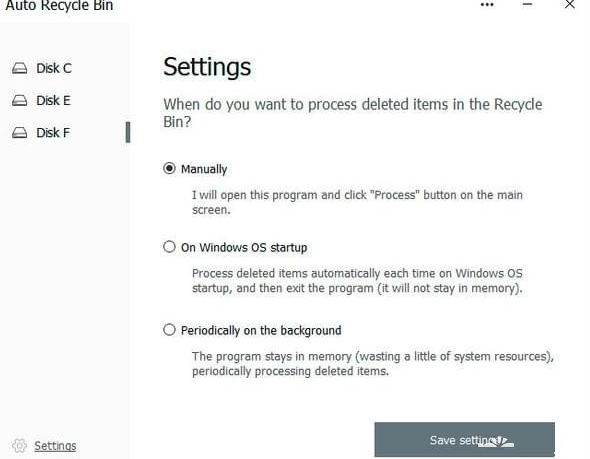The image size is (590, 459).
Task: Select the Manually radio button
Action: (x=169, y=168)
